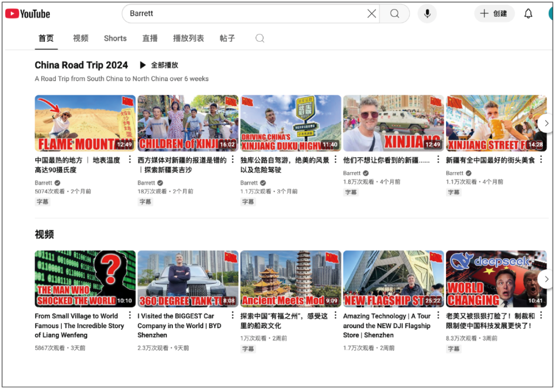
Task: Switch to the 视频 channel tab
Action: pos(80,38)
